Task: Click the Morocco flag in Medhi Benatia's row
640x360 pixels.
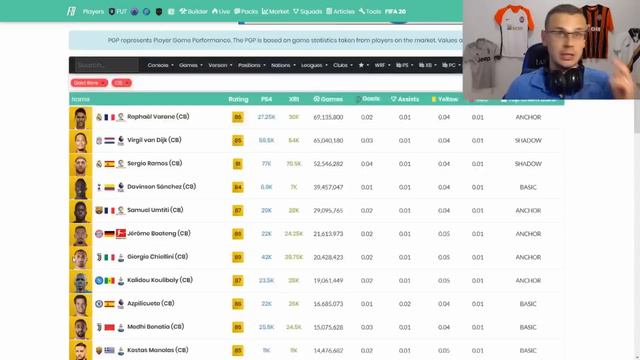Action: click(x=109, y=327)
